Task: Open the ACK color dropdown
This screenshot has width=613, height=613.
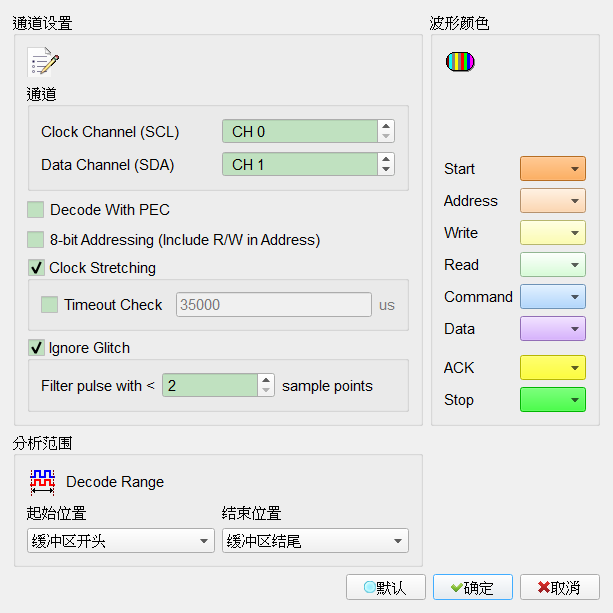Action: click(x=553, y=367)
